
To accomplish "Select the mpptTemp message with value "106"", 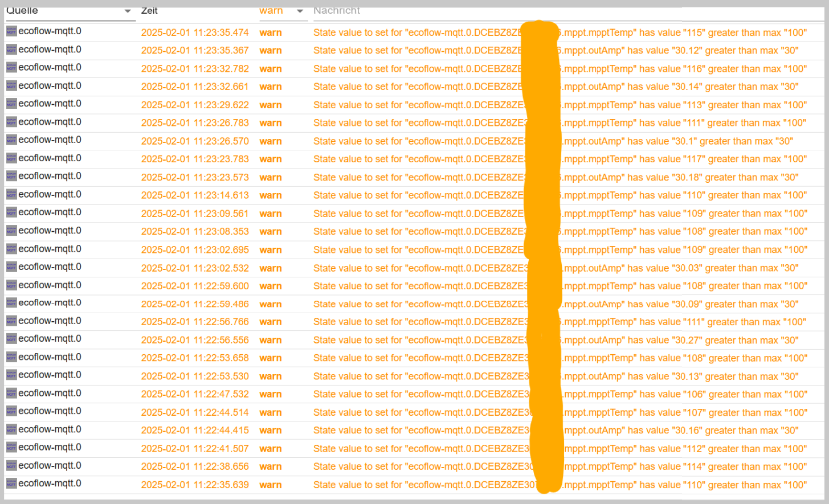I will [x=560, y=395].
